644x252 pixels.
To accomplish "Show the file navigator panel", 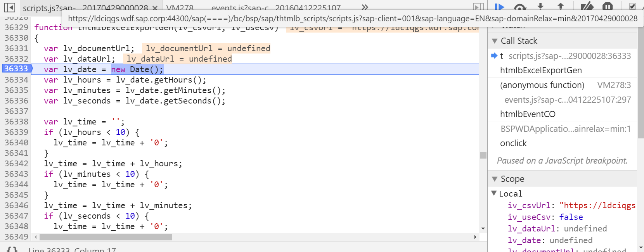I will click(x=10, y=7).
